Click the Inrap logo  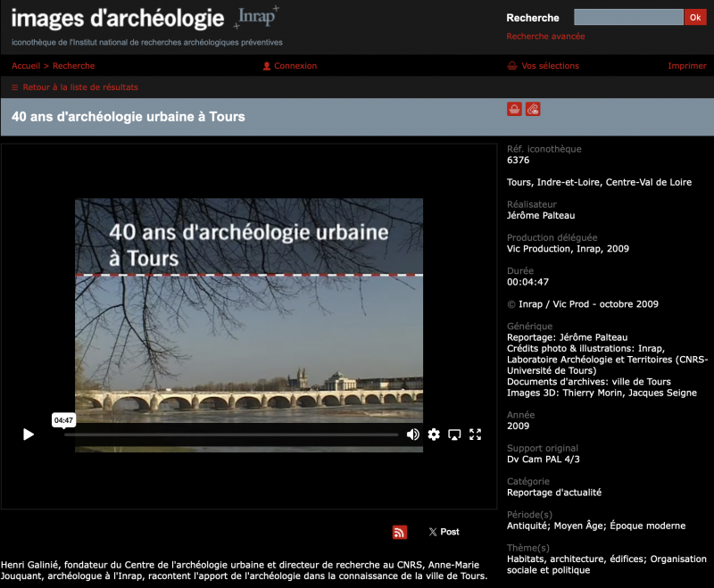(x=258, y=16)
